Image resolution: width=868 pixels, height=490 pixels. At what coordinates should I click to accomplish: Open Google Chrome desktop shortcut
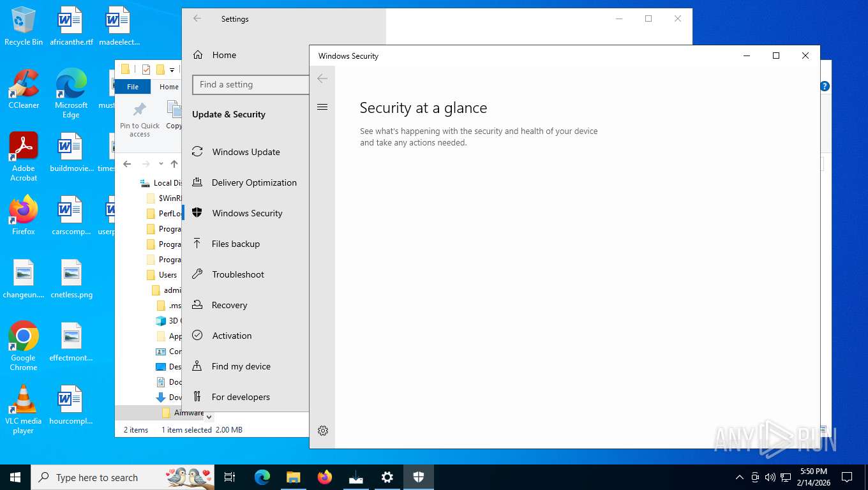coord(24,346)
